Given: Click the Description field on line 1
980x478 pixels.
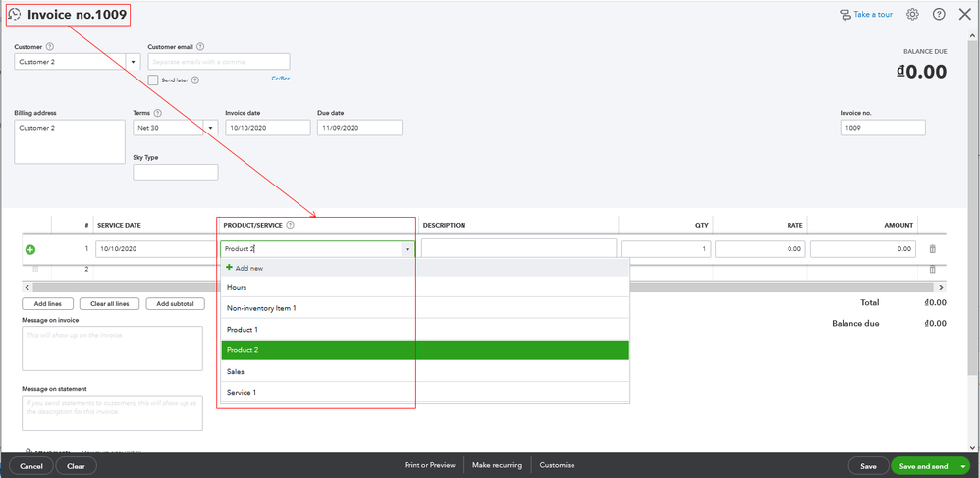Looking at the screenshot, I should click(518, 247).
